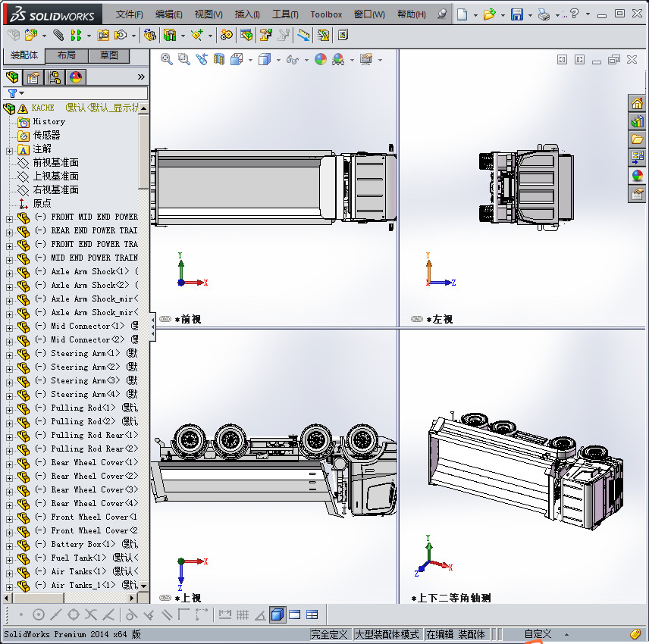Click the Section View icon
Image resolution: width=649 pixels, height=644 pixels.
[219, 59]
